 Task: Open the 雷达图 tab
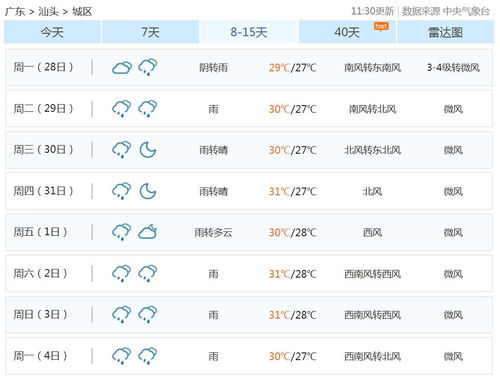click(446, 32)
